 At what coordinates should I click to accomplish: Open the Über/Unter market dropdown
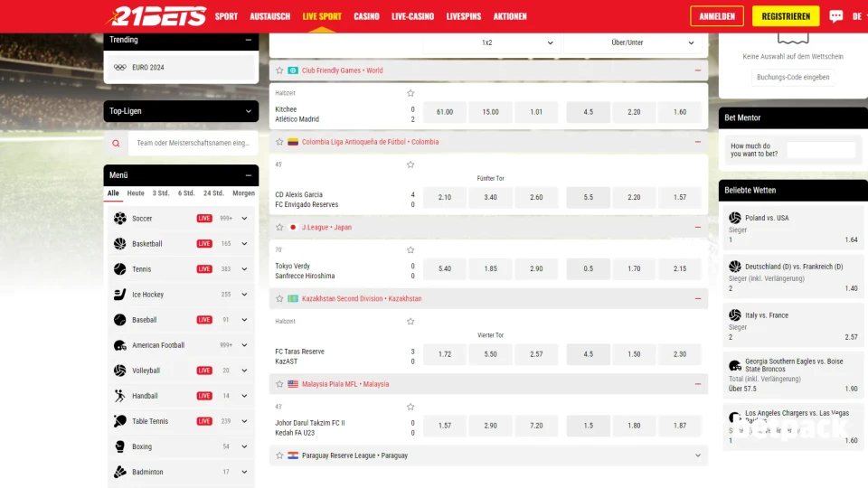632,42
